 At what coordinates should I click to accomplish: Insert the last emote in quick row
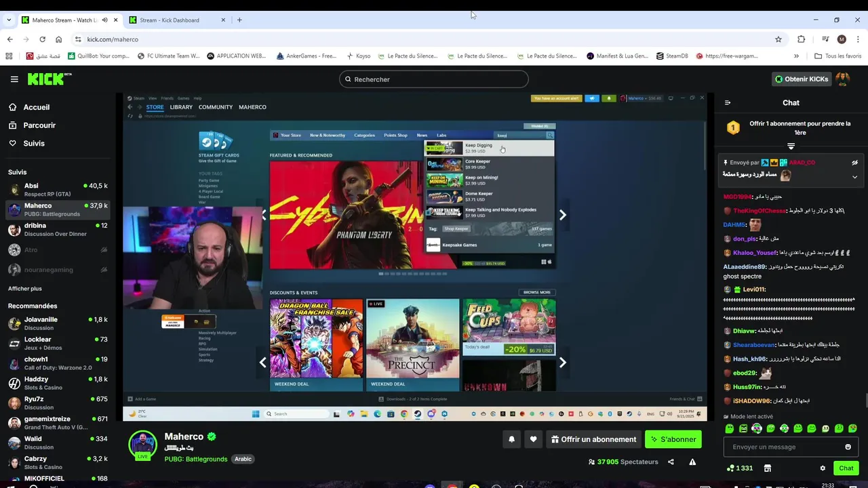[x=852, y=428]
